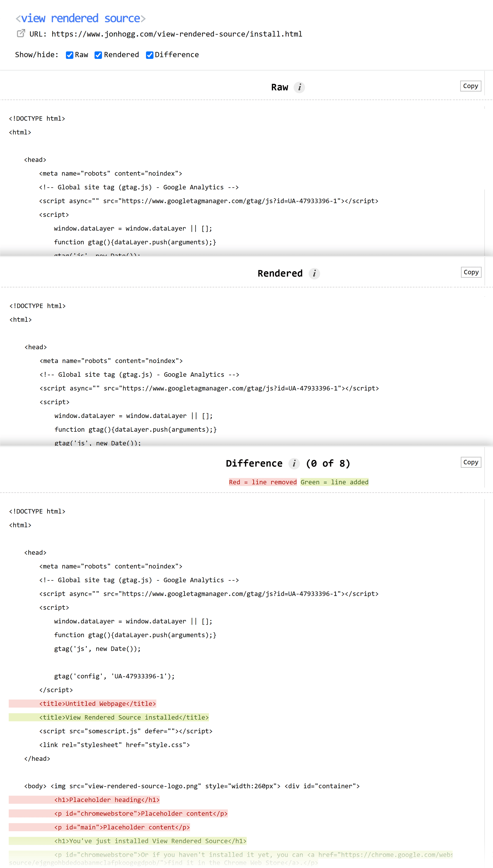Click the Show/hide label
493x868 pixels.
coord(36,55)
